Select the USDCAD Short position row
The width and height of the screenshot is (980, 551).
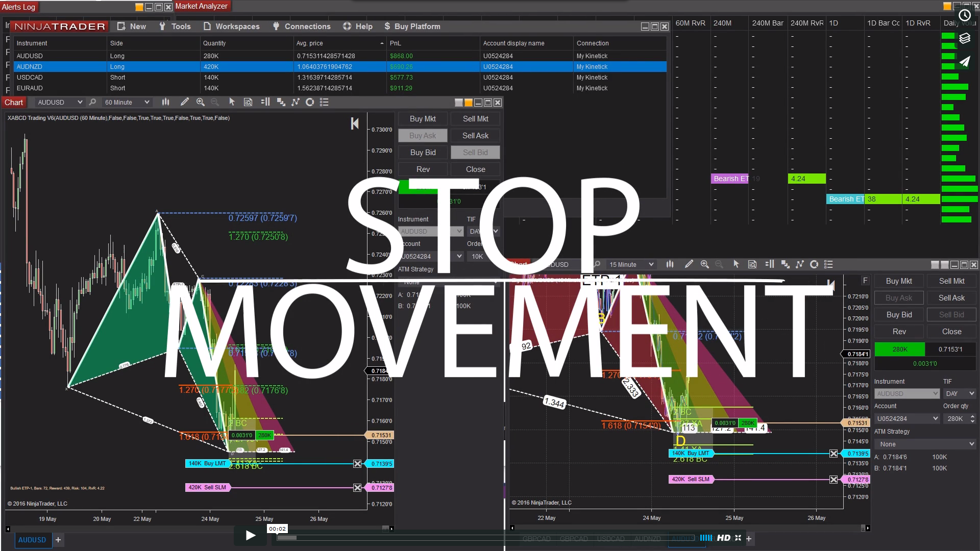(x=340, y=77)
